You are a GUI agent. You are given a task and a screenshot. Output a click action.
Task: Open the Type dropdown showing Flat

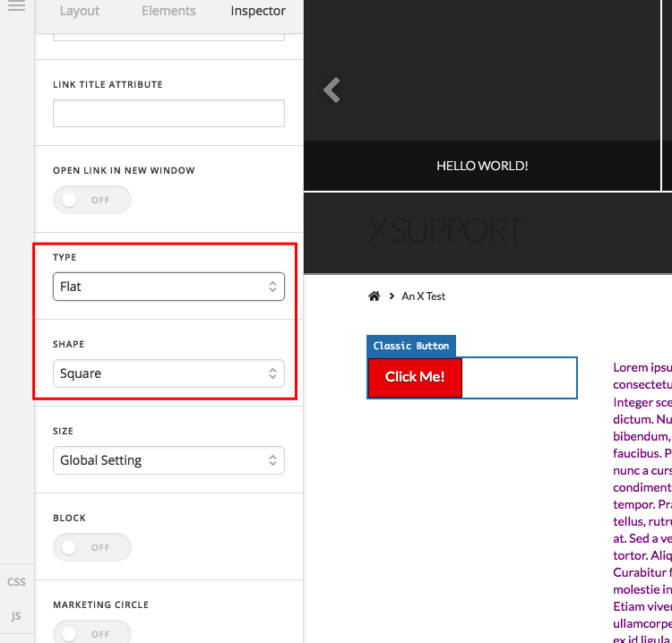168,287
